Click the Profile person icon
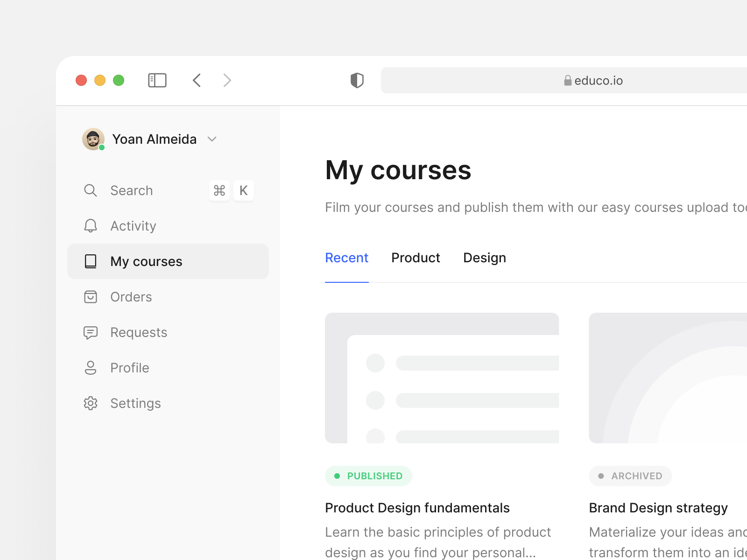 [91, 368]
